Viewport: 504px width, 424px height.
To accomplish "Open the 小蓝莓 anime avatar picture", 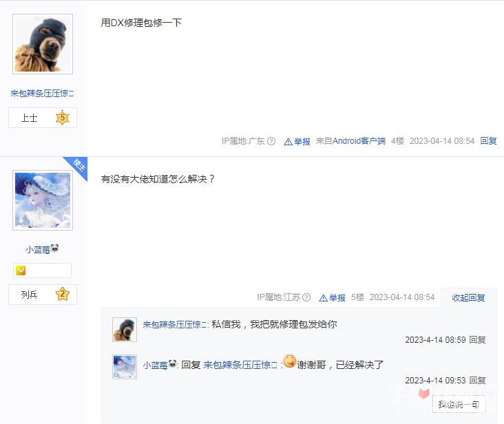I will click(x=43, y=200).
